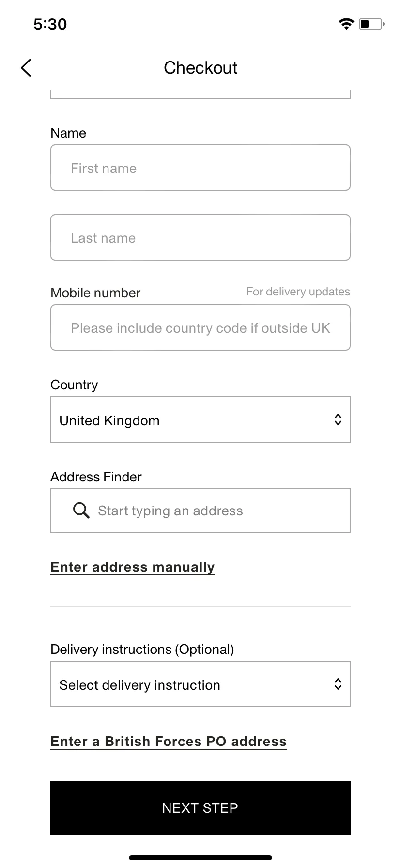Viewport: 401px width, 868px height.
Task: Tap the Checkout title
Action: (x=200, y=68)
